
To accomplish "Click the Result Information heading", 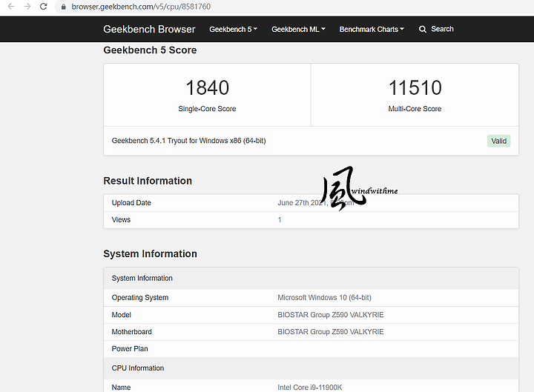I will pyautogui.click(x=148, y=181).
